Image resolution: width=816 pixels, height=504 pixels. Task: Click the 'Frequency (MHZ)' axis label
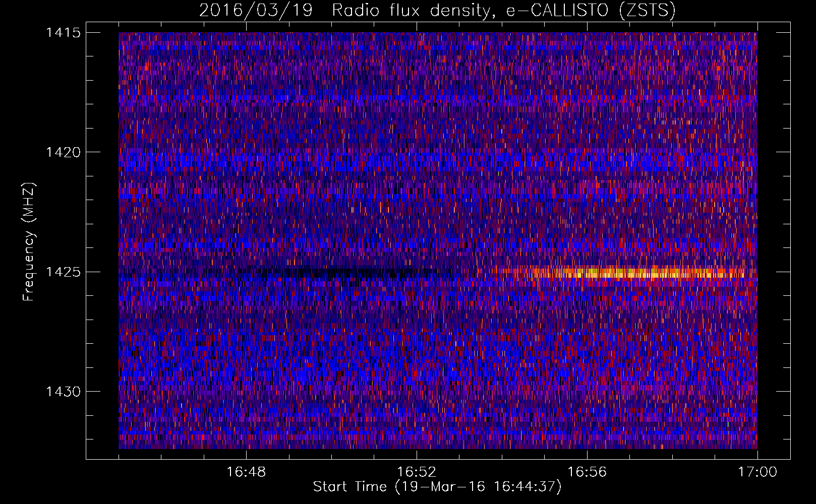(29, 242)
